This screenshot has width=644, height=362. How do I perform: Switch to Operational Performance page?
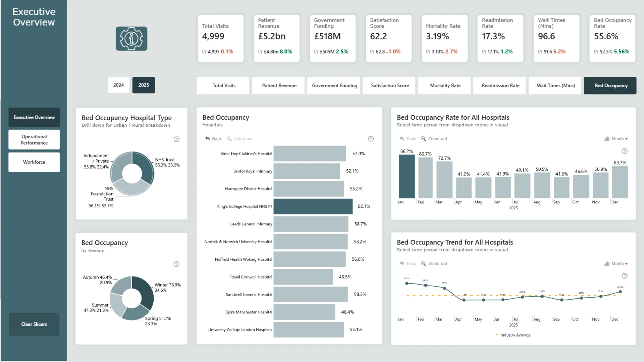click(34, 140)
